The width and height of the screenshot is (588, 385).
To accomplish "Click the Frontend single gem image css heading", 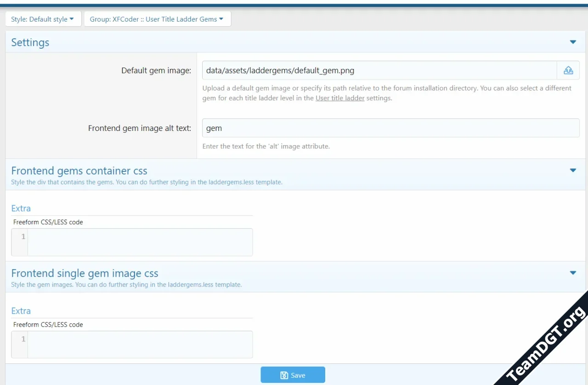I will click(x=85, y=273).
